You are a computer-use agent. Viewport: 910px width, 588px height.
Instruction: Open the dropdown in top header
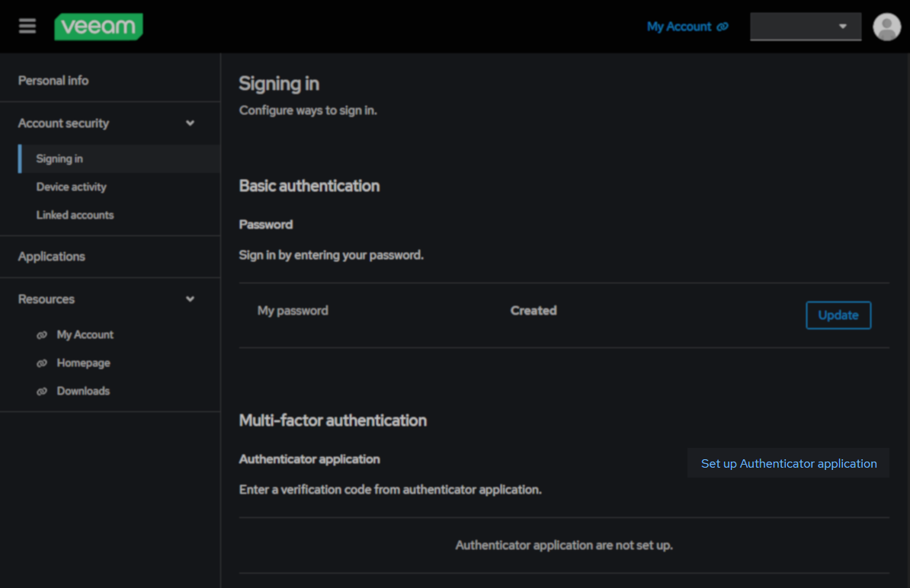pos(806,27)
